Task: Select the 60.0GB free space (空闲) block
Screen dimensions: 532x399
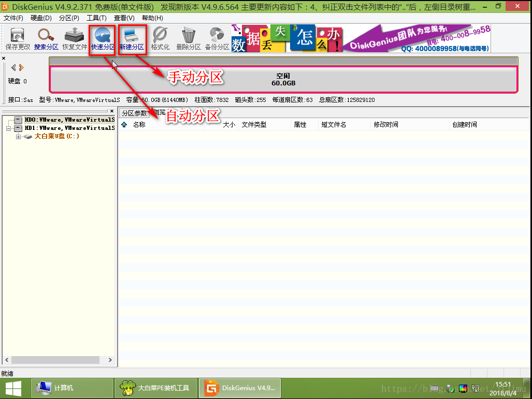Action: pyautogui.click(x=283, y=79)
